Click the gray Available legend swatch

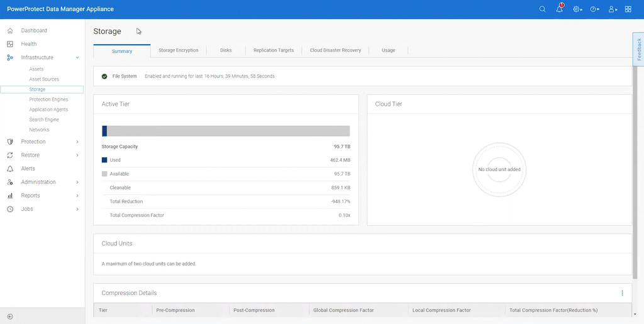(104, 174)
